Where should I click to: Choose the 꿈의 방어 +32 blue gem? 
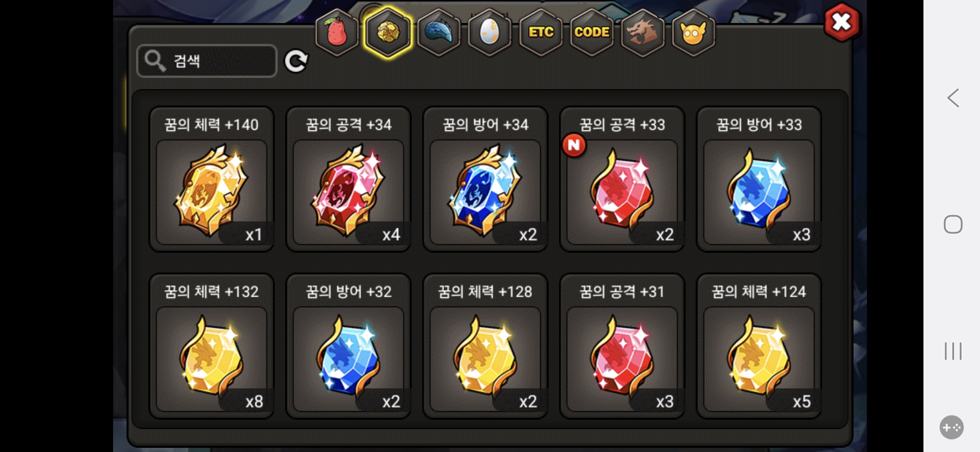coord(348,346)
